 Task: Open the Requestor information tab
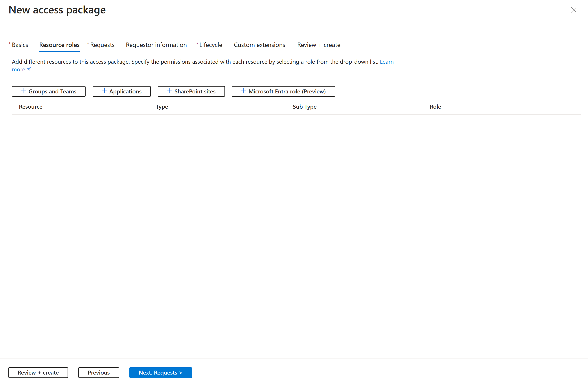(x=156, y=44)
